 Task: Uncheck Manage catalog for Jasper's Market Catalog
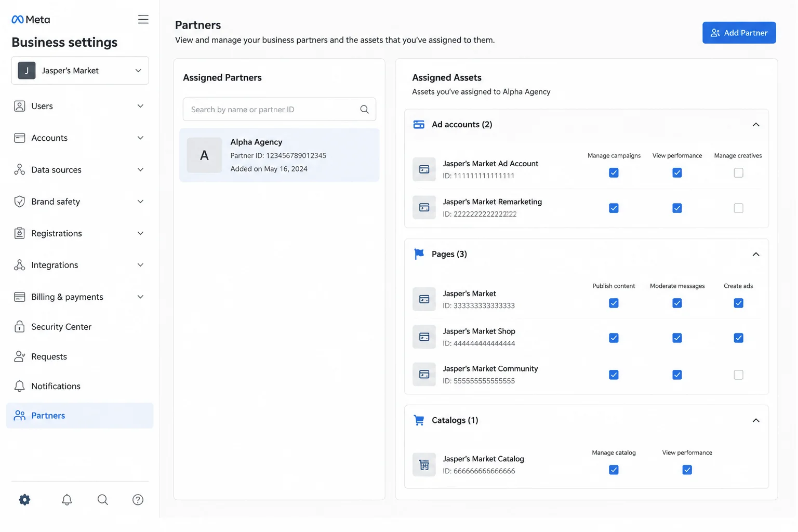(614, 470)
